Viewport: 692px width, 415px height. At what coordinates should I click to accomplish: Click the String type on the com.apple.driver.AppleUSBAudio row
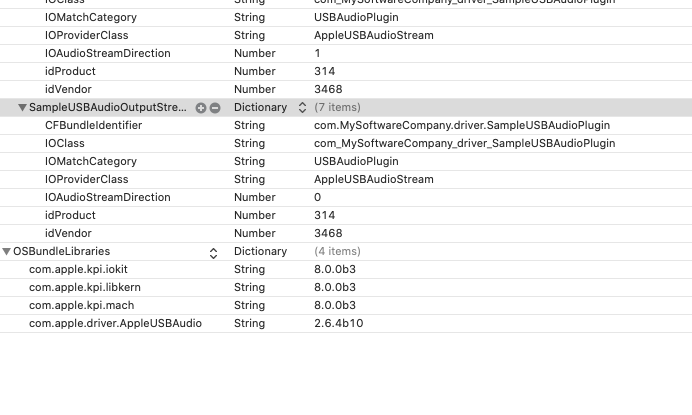coord(249,324)
